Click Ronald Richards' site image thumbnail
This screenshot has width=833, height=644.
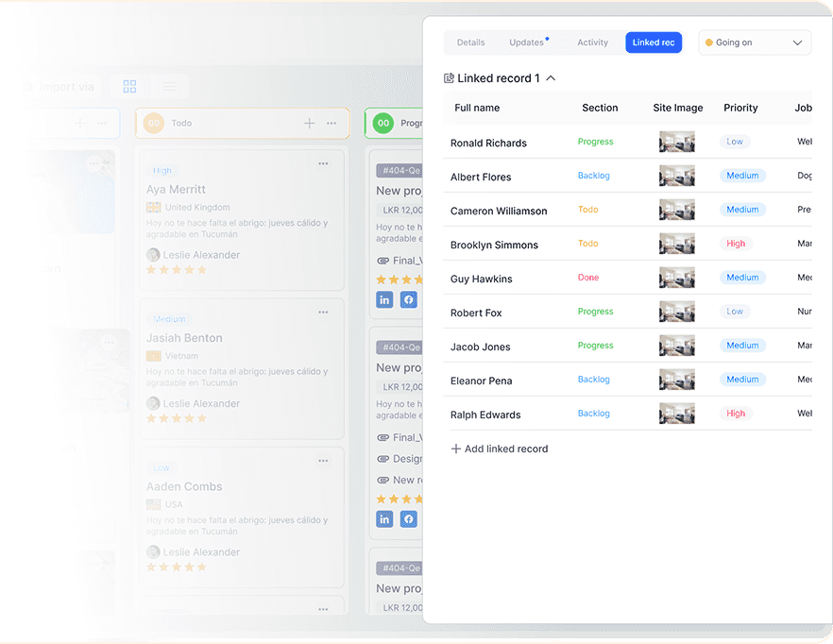[677, 143]
